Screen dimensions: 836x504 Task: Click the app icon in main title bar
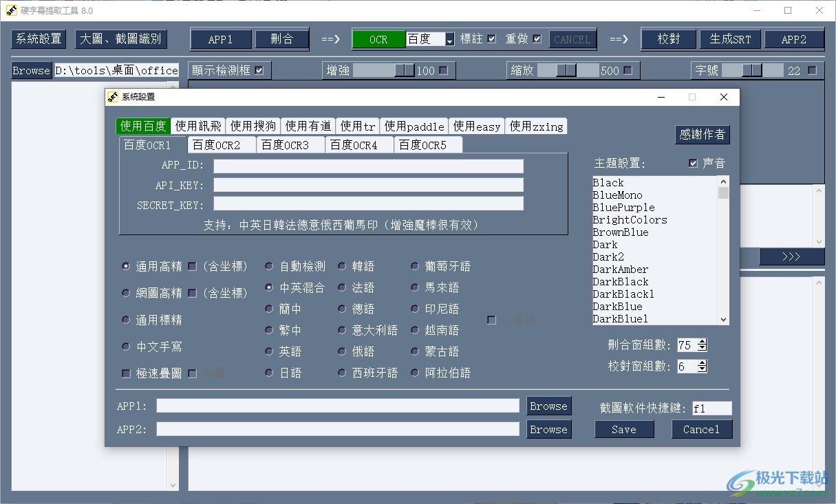[12, 10]
